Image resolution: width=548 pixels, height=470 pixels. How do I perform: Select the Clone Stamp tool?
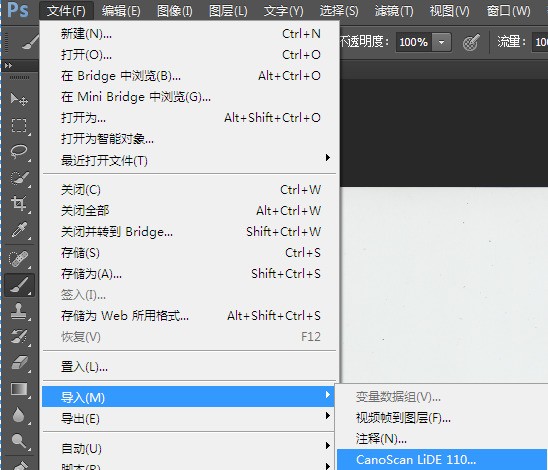point(19,311)
